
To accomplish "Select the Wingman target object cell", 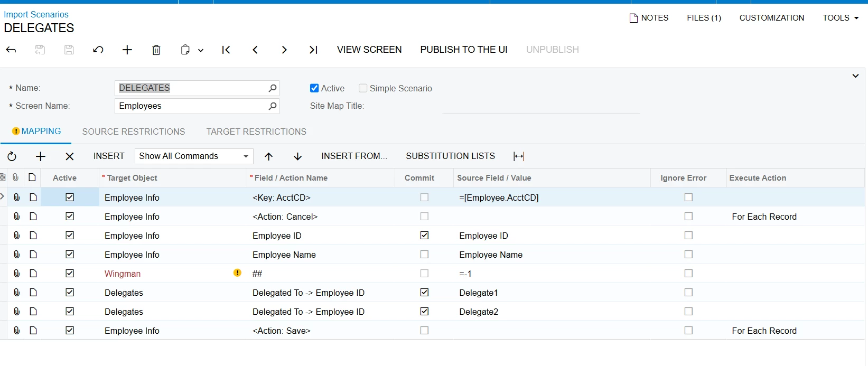I will coord(173,274).
